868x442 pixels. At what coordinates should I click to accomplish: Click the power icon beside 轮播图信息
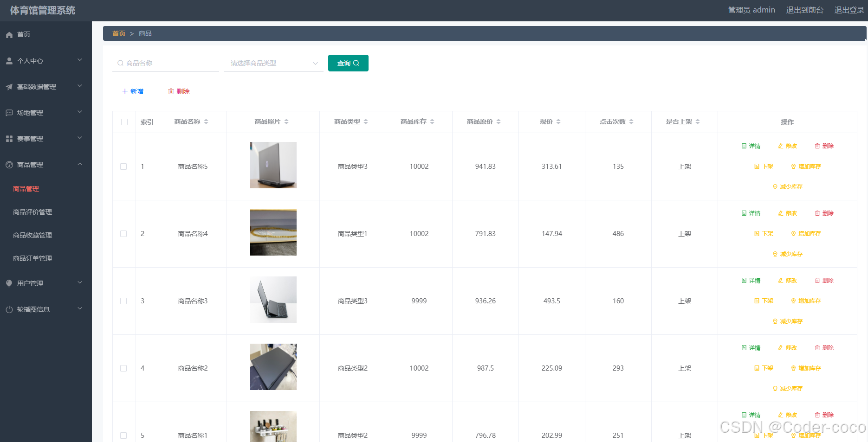9,309
